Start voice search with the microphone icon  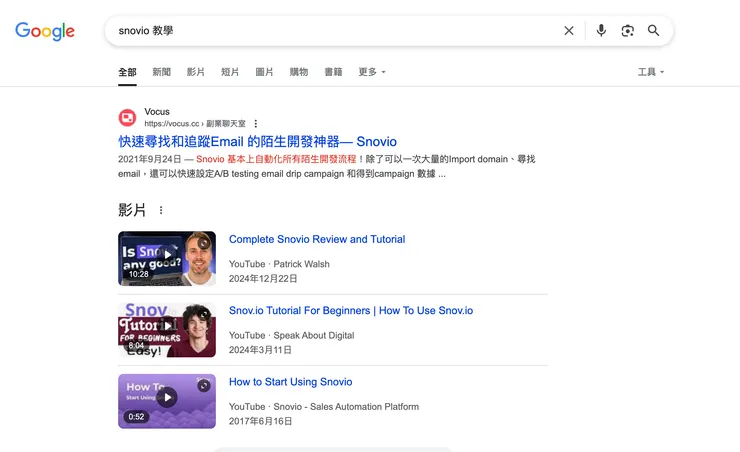[x=601, y=31]
